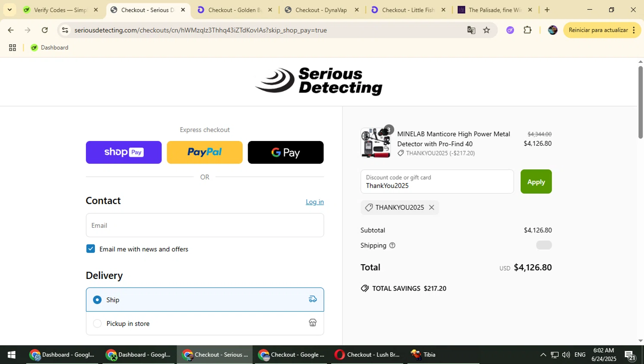
Task: Focus the Email input field
Action: click(x=205, y=225)
